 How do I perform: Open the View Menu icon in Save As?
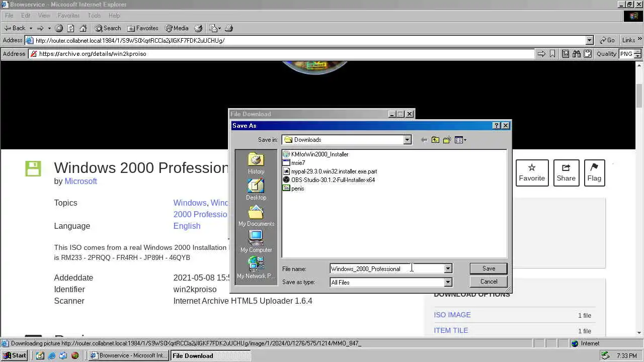(460, 140)
